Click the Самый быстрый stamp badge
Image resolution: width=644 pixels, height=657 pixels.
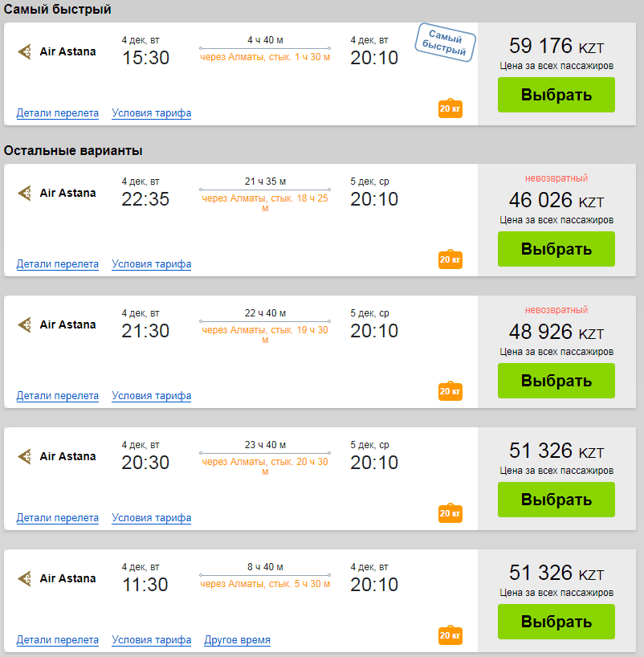click(x=445, y=43)
